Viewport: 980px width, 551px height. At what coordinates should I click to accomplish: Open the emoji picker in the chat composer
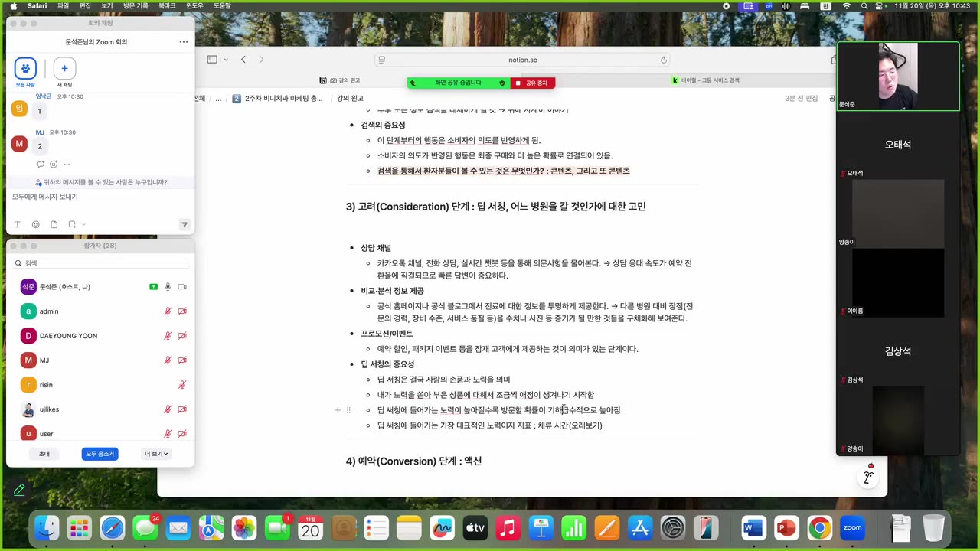[35, 224]
